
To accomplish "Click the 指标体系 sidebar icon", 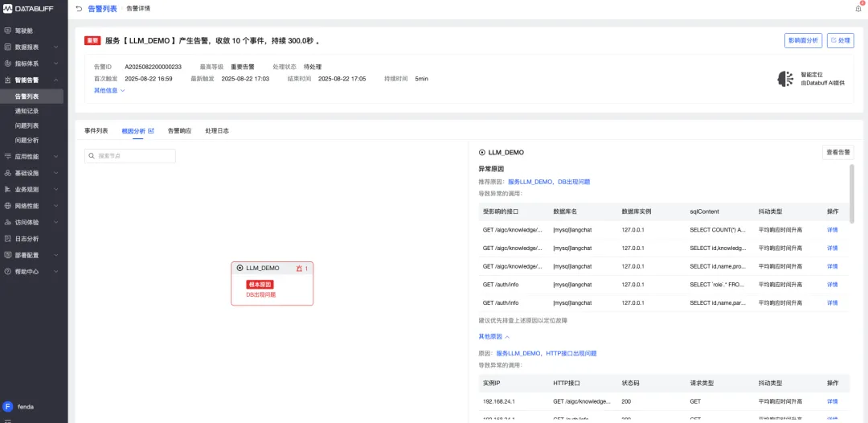I will (x=7, y=64).
